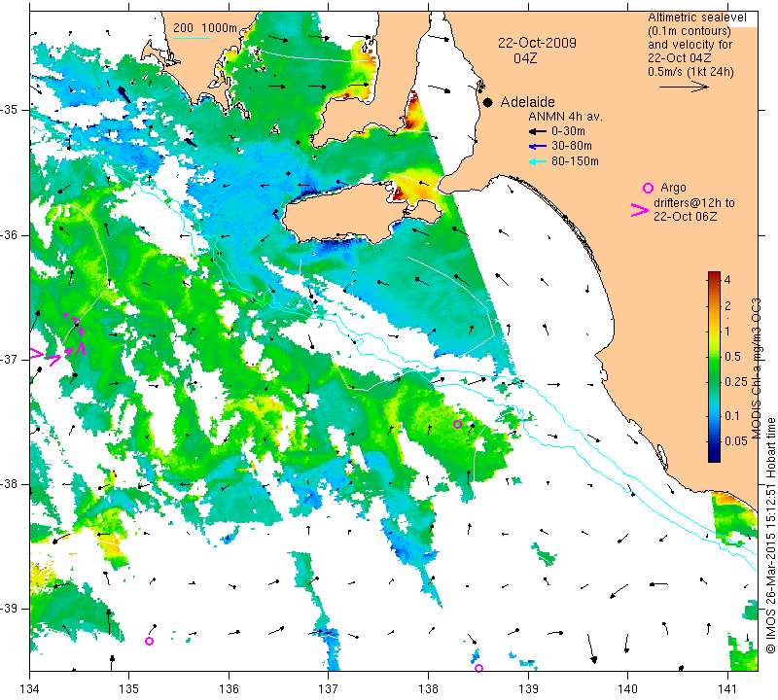Click the '200 1000m' isobath legend text
This screenshot has height=700, width=778.
205,28
